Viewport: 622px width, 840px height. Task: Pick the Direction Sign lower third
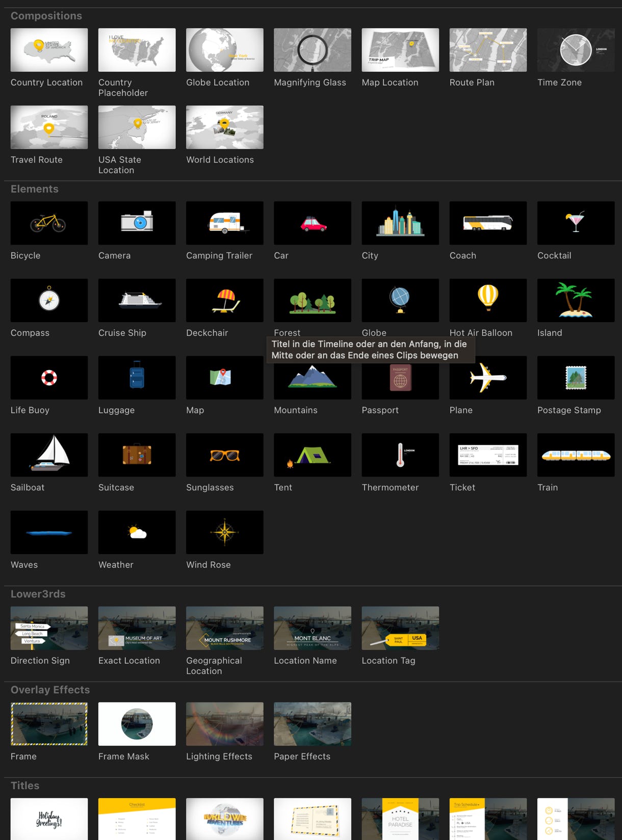point(49,628)
